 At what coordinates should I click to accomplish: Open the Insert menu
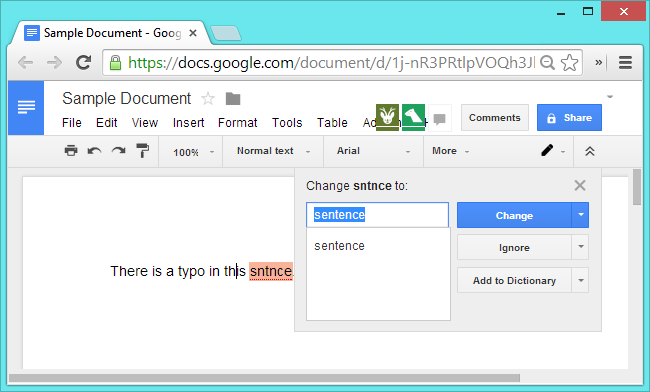click(x=189, y=123)
